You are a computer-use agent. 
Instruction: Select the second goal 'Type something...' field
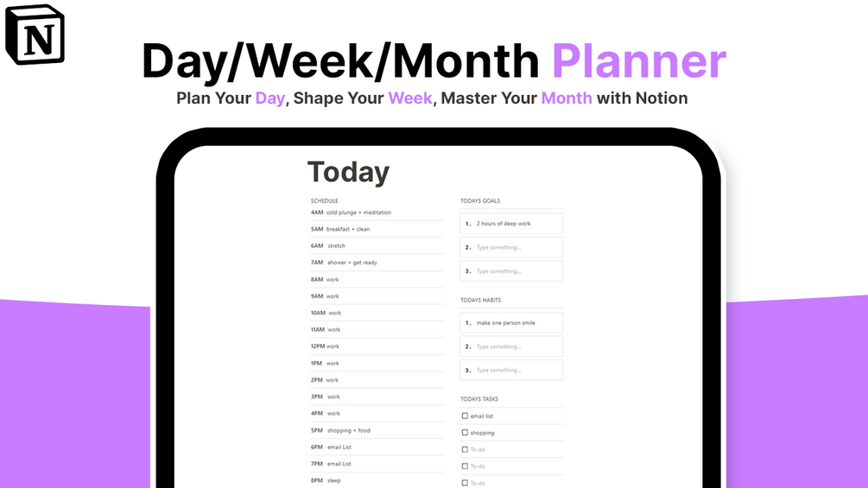click(x=511, y=247)
